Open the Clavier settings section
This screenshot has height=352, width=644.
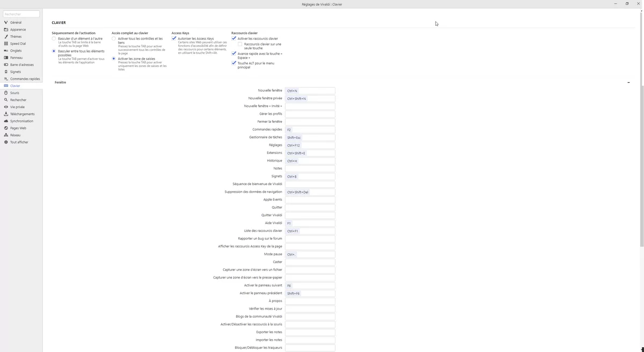(21, 86)
